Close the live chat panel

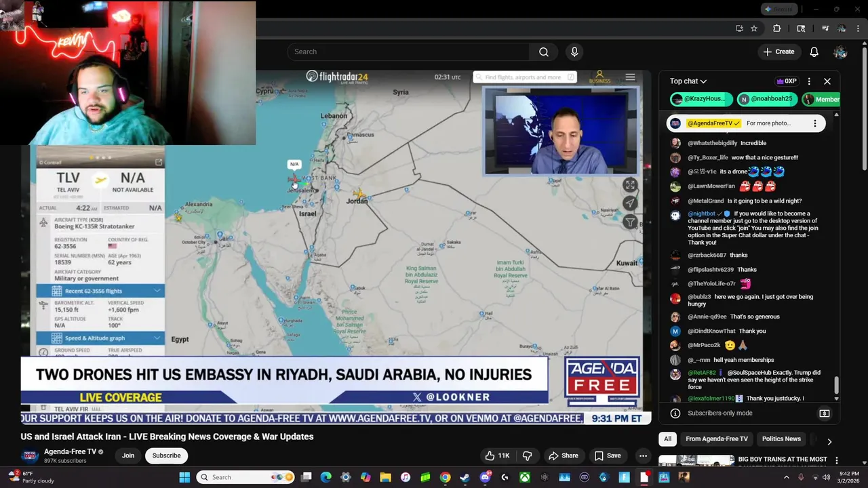827,81
